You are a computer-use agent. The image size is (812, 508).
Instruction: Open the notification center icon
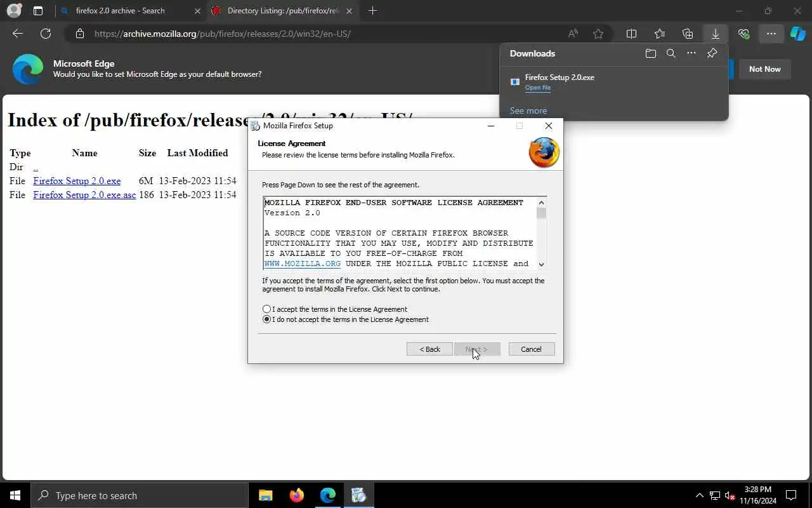click(791, 495)
